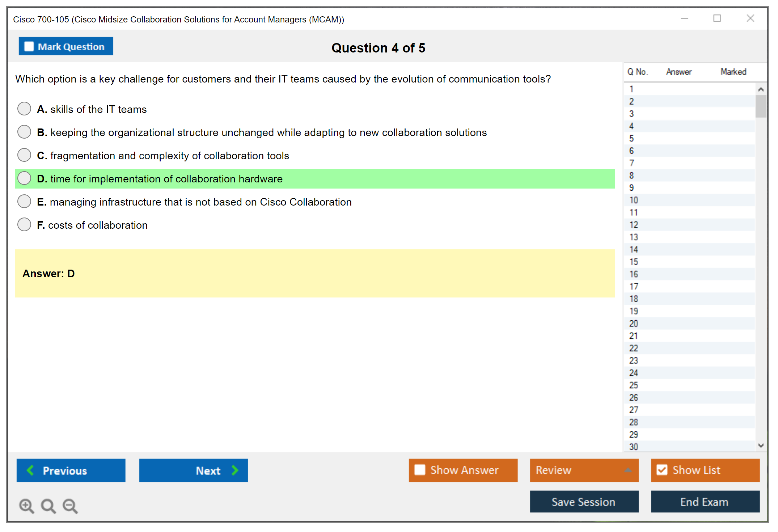Uncheck the Show List checkbox
The width and height of the screenshot is (778, 532).
coord(662,470)
